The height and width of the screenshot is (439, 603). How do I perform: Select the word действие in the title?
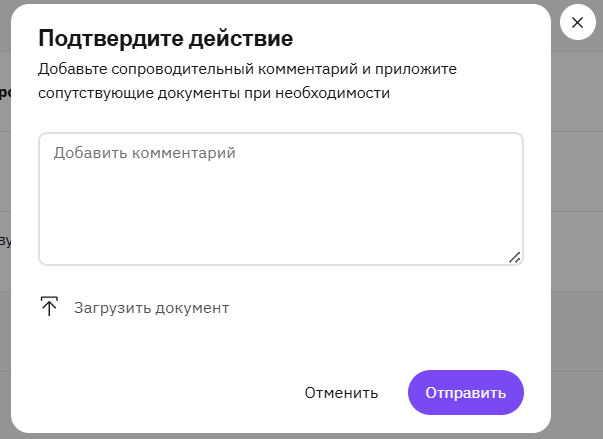click(x=241, y=38)
